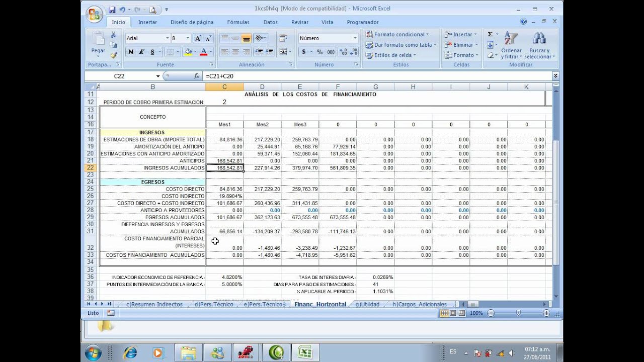Screen dimensions: 644x362
Task: Click the formula bar showing =C21+C20
Action: [377, 76]
